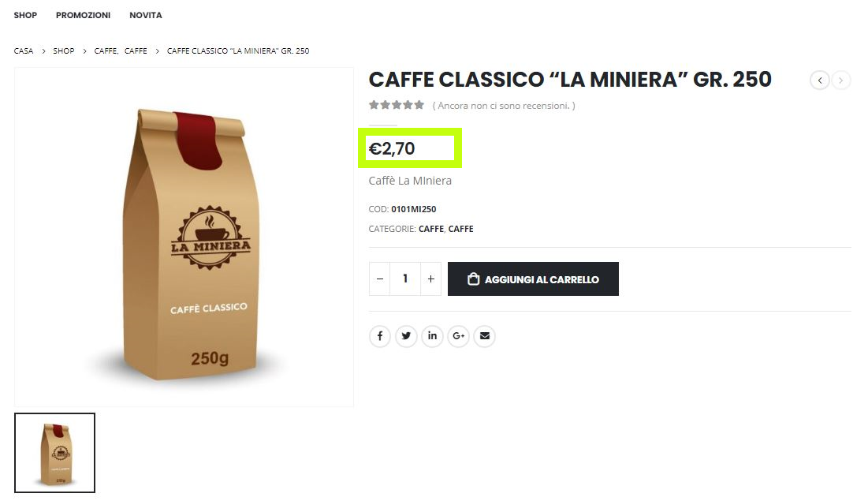This screenshot has width=868, height=501.
Task: Click the quantity input field
Action: 405,279
